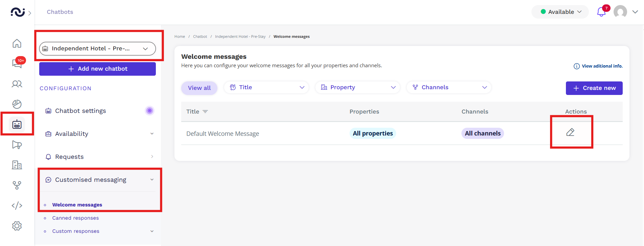The image size is (644, 246).
Task: Click the home icon in the sidebar
Action: [x=17, y=44]
